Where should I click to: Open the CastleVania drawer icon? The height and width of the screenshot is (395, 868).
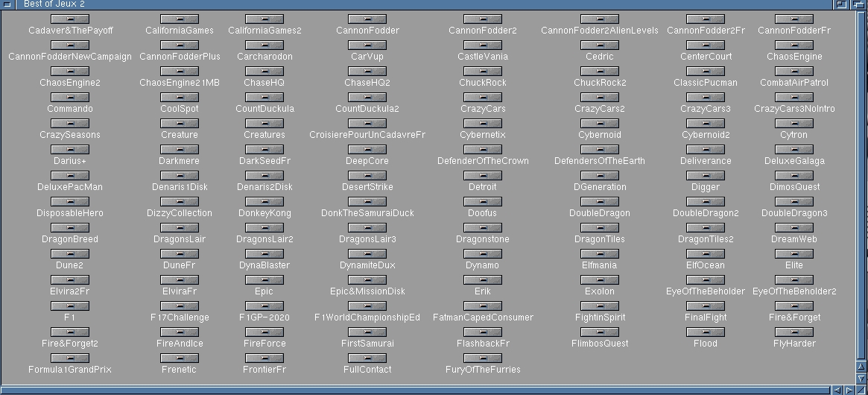(482, 45)
